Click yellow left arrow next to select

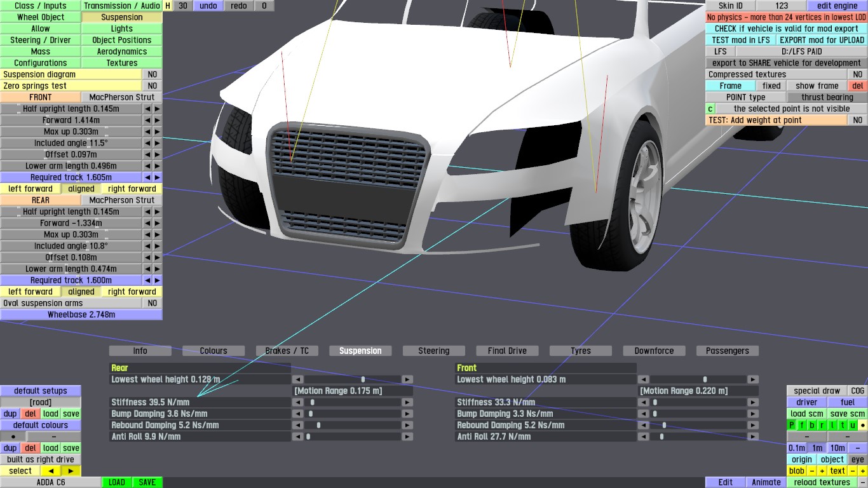(51, 471)
